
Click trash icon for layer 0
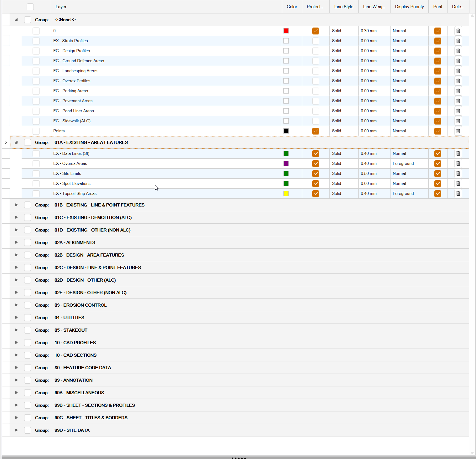tap(458, 31)
